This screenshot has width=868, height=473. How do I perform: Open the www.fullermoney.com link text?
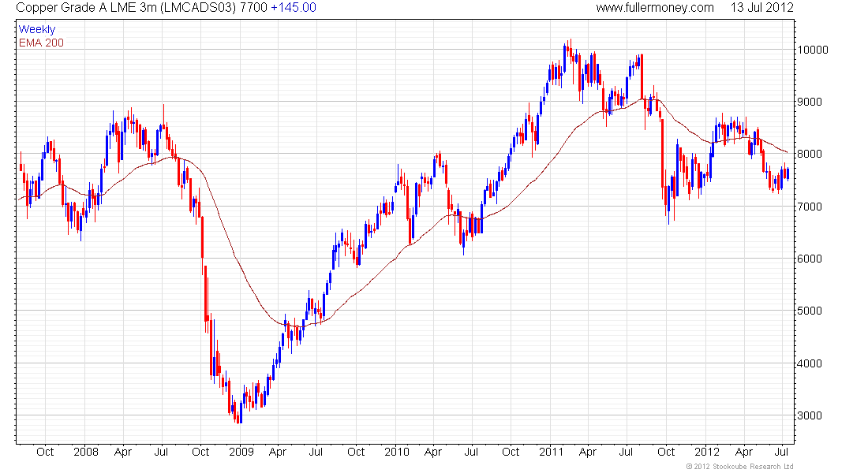[655, 8]
